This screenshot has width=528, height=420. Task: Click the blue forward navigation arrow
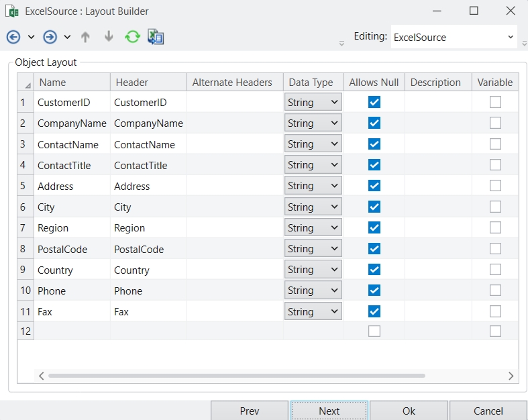50,37
